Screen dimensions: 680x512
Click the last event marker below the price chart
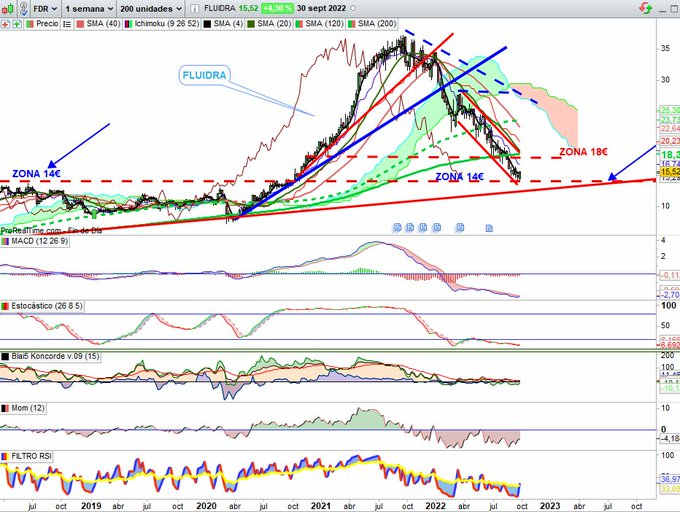[489, 228]
